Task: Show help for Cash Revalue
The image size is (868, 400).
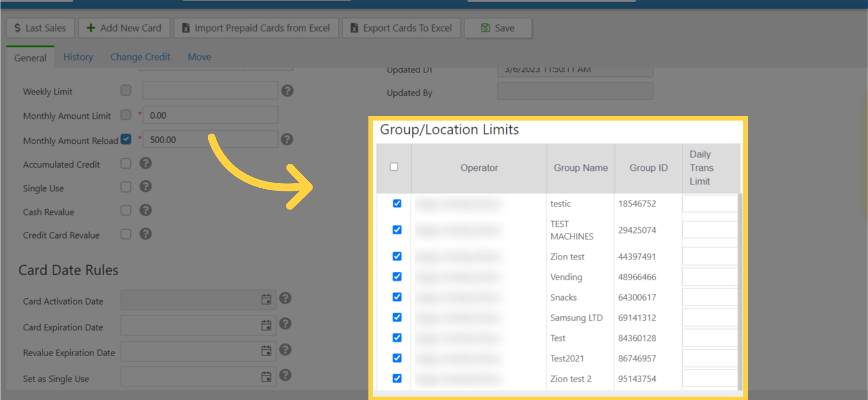Action: tap(145, 210)
